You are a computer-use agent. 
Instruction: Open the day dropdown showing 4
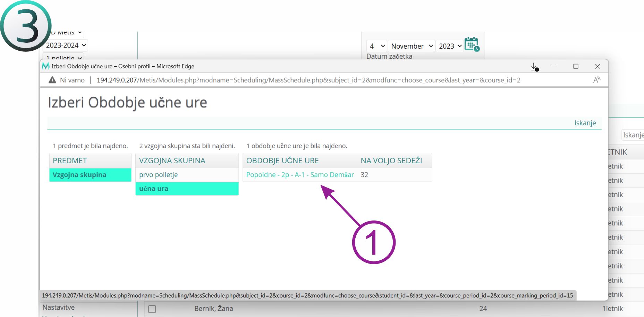point(377,46)
